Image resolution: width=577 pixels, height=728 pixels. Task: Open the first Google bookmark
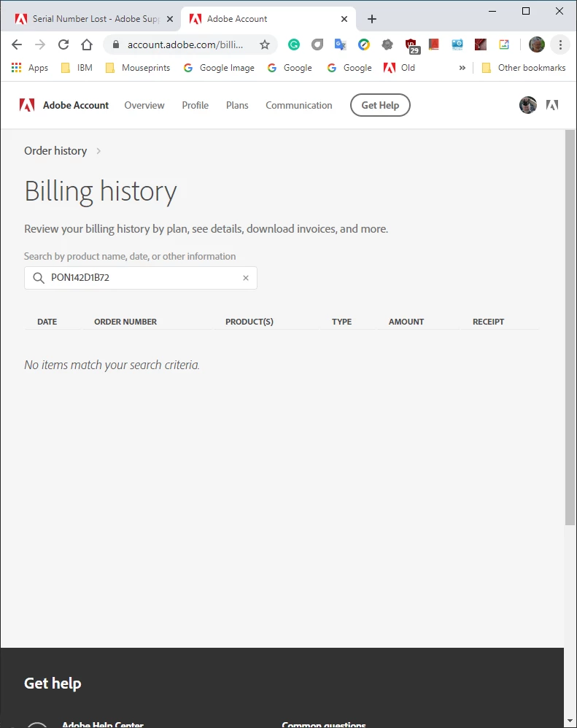[x=290, y=68]
